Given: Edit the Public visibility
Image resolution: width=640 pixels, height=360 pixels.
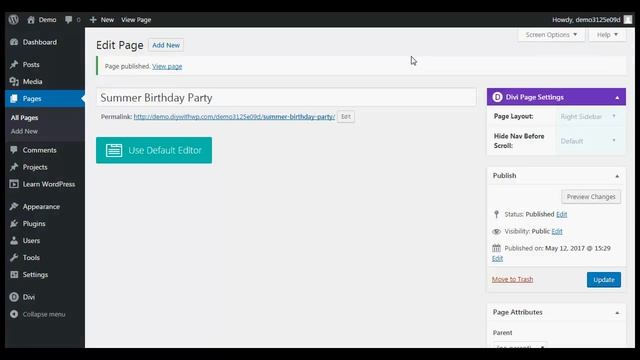Looking at the screenshot, I should point(557,231).
